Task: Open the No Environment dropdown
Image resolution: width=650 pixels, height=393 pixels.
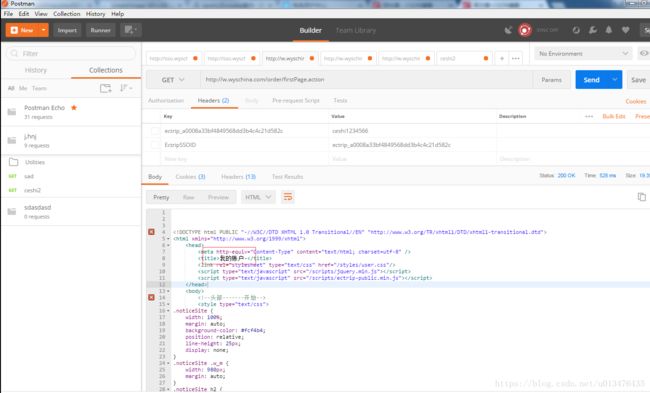Action: (x=583, y=53)
